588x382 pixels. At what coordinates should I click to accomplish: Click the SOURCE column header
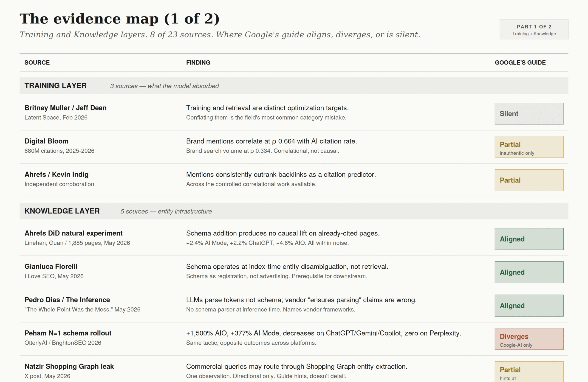[37, 62]
